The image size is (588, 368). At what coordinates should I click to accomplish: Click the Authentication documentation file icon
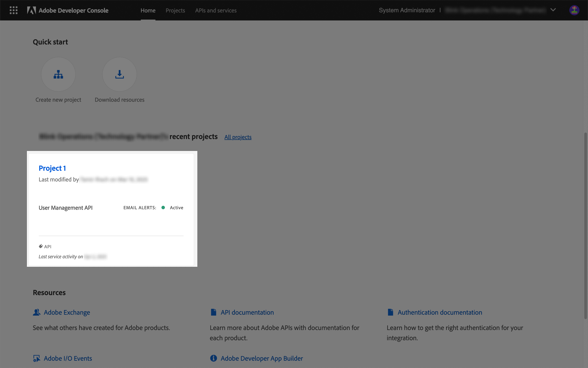pyautogui.click(x=390, y=312)
